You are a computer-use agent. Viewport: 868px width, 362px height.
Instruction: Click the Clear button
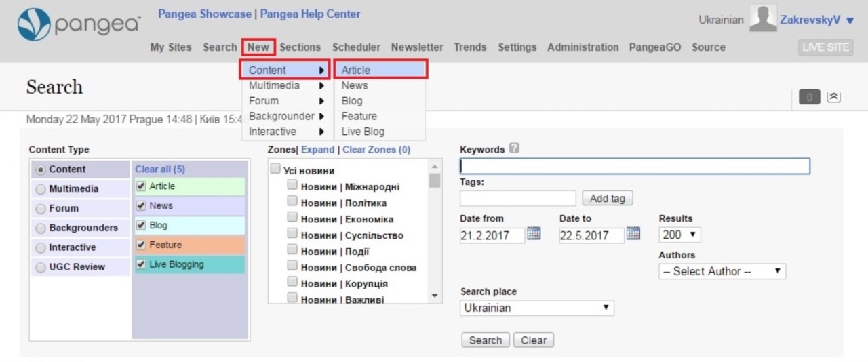click(x=534, y=340)
